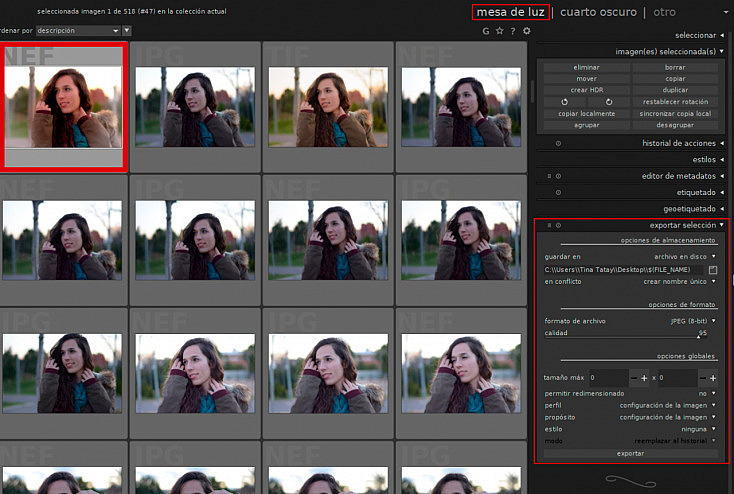The width and height of the screenshot is (734, 494).
Task: Expand the seleccionar module
Action: coord(699,35)
